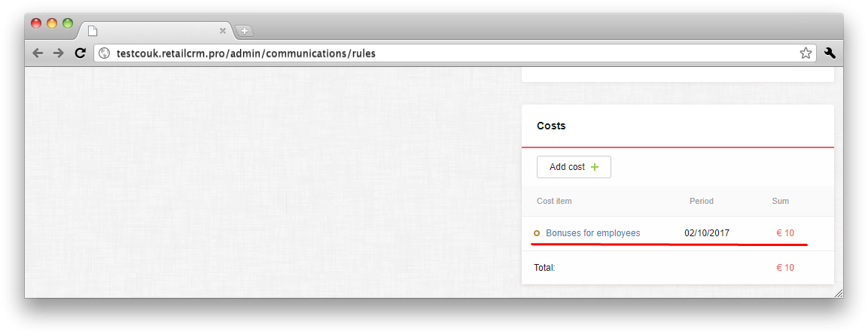Click the green maximize window button

pos(68,23)
